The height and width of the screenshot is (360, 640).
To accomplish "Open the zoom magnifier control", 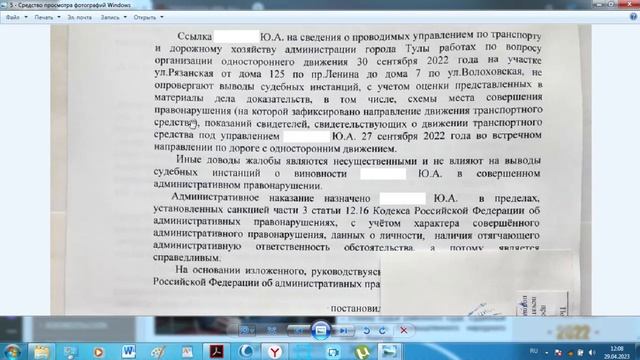I will (247, 331).
